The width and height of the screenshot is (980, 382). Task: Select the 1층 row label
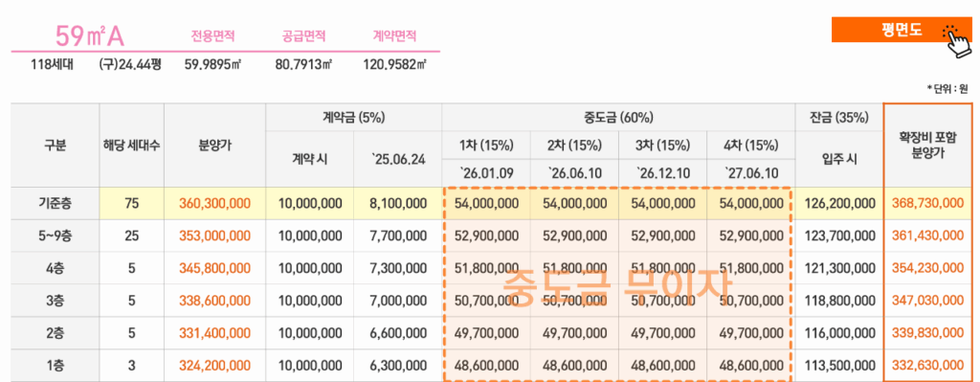pos(55,365)
